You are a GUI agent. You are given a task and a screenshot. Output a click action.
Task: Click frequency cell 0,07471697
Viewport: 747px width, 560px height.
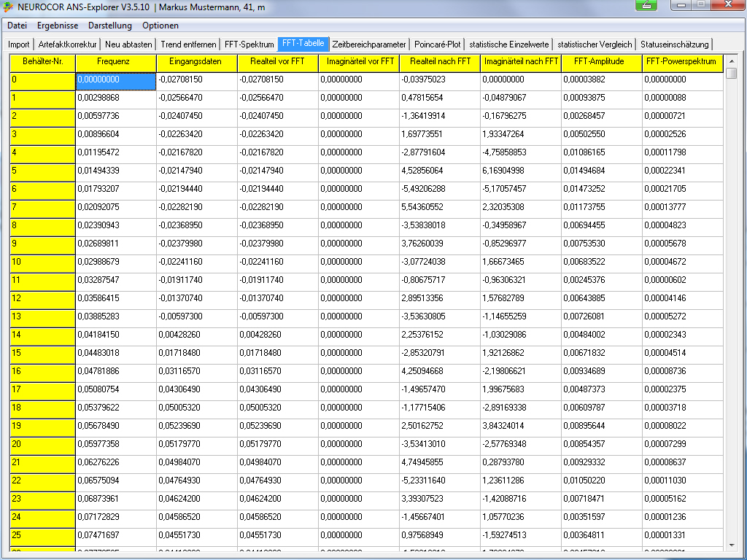[x=116, y=537]
